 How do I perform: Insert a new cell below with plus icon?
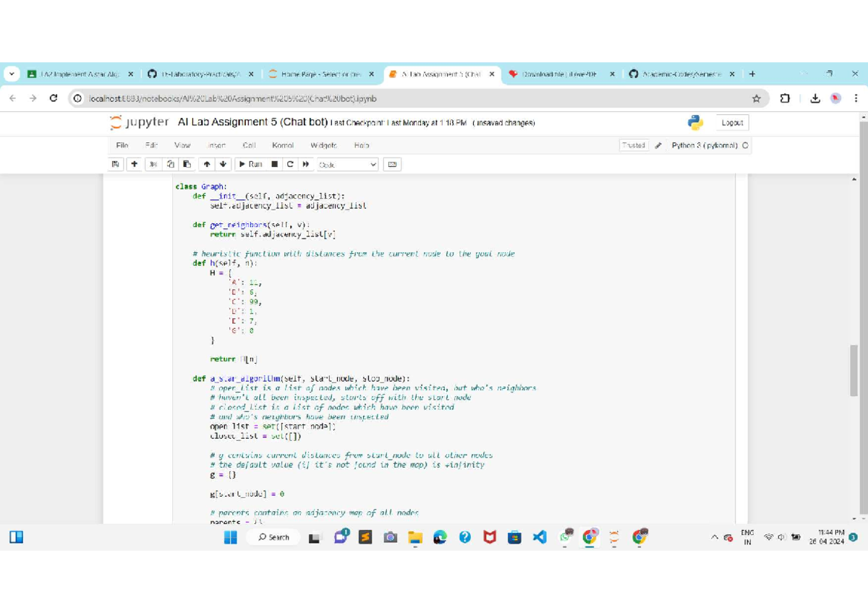pyautogui.click(x=135, y=164)
